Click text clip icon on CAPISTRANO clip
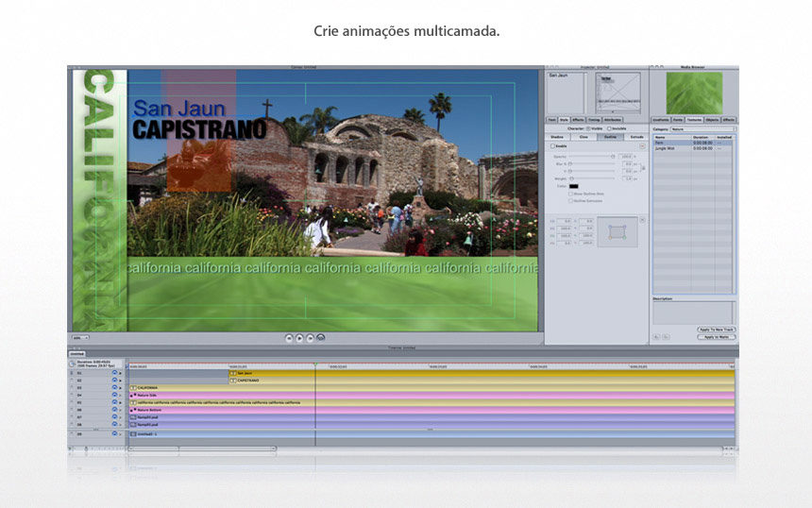This screenshot has height=508, width=812. (232, 381)
